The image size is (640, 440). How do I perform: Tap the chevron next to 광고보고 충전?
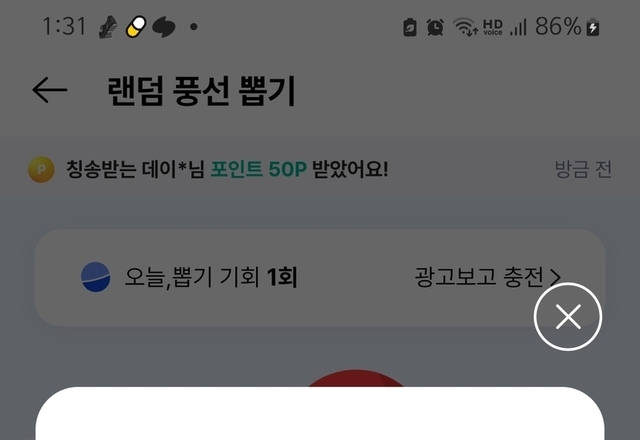tap(555, 278)
